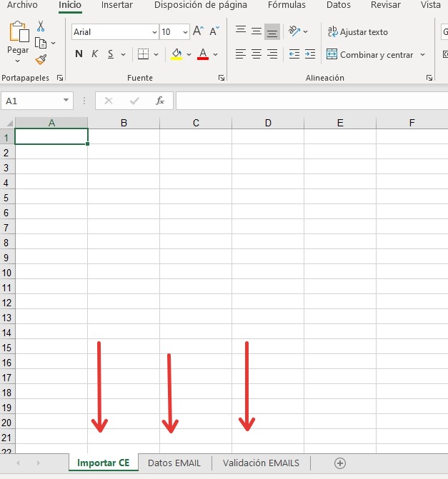448x479 pixels.
Task: Open the font size dropdown
Action: pyautogui.click(x=185, y=32)
